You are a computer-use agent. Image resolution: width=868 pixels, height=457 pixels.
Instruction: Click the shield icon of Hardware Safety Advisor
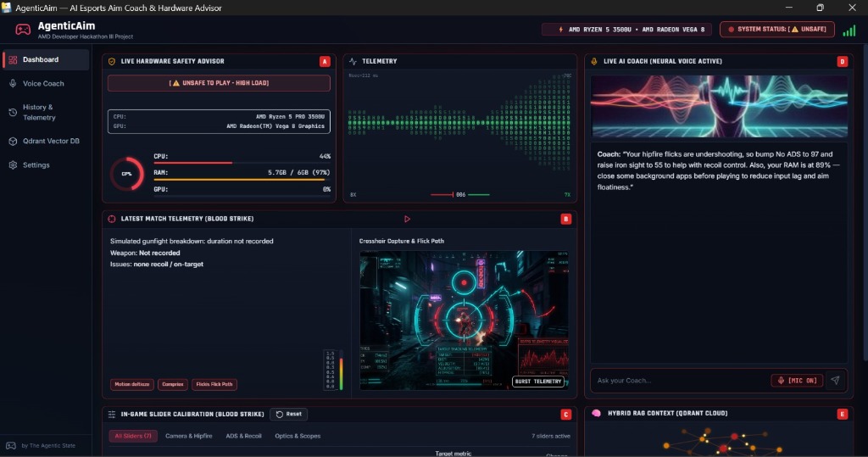(x=112, y=62)
